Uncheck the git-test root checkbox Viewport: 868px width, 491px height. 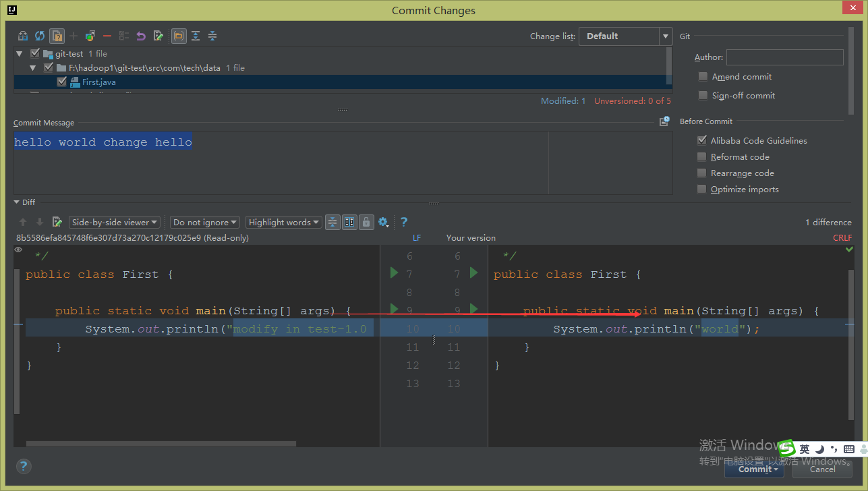click(x=35, y=53)
